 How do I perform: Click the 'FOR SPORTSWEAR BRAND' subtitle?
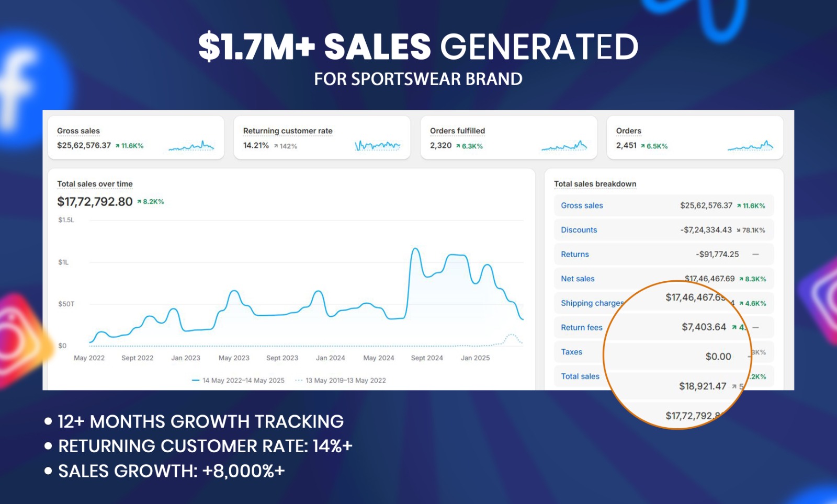click(418, 79)
